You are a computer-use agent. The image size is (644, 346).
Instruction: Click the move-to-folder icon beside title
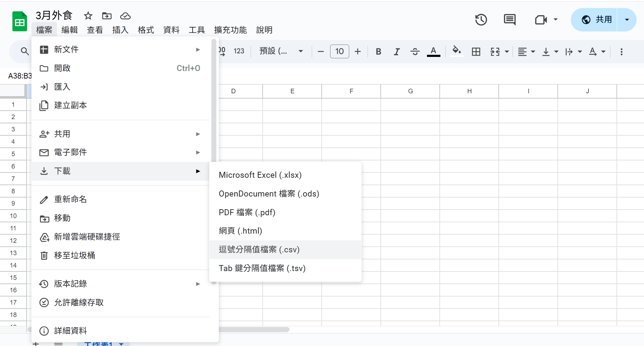pos(107,16)
